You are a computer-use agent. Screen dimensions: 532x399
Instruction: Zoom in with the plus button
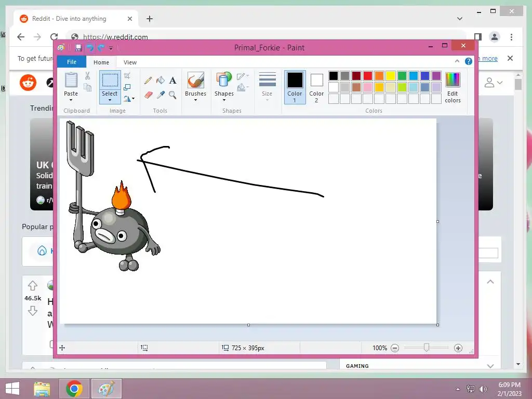click(x=458, y=348)
